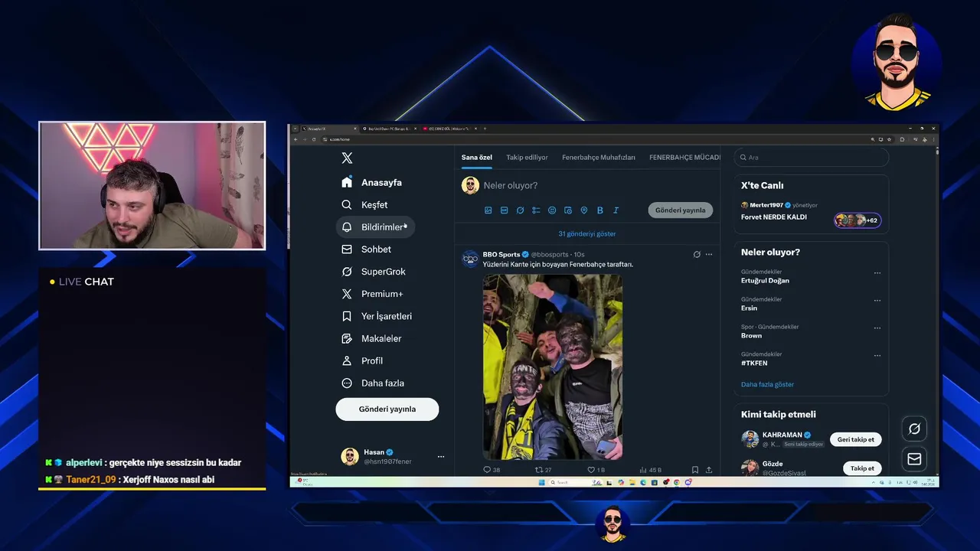Open SuperGrok from the sidebar
The width and height of the screenshot is (980, 551).
coord(374,271)
